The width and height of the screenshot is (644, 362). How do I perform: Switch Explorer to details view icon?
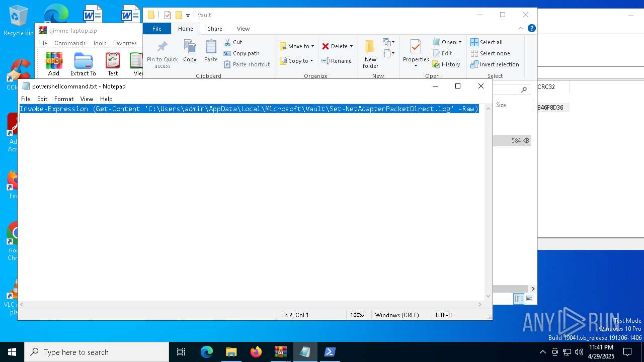[519, 299]
